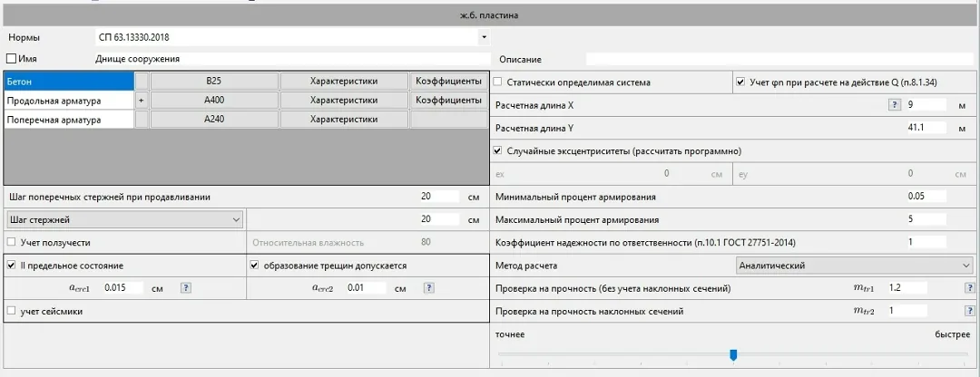Open Метод расчета dropdown Аналитический
Image resolution: width=980 pixels, height=377 pixels.
855,266
